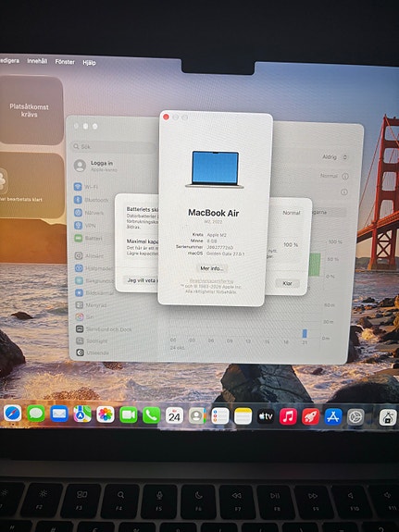Select VPN in the Settings sidebar
This screenshot has height=532, width=399.
[x=85, y=226]
